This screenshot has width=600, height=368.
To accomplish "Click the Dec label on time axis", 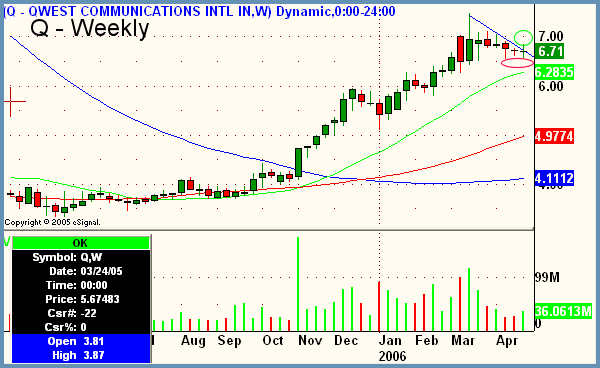I will click(346, 340).
